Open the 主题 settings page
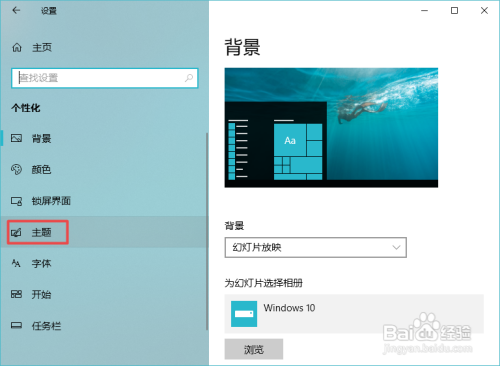500x366 pixels. (103, 232)
